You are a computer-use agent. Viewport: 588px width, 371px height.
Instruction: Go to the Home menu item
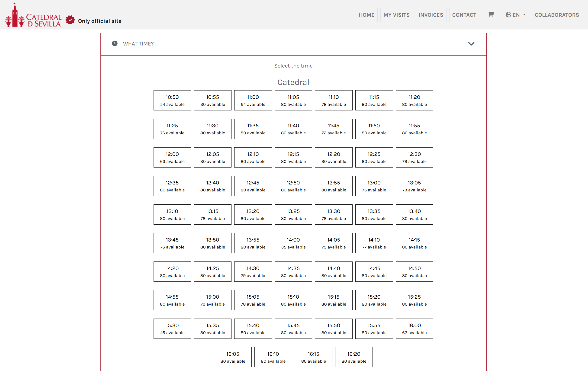(366, 15)
